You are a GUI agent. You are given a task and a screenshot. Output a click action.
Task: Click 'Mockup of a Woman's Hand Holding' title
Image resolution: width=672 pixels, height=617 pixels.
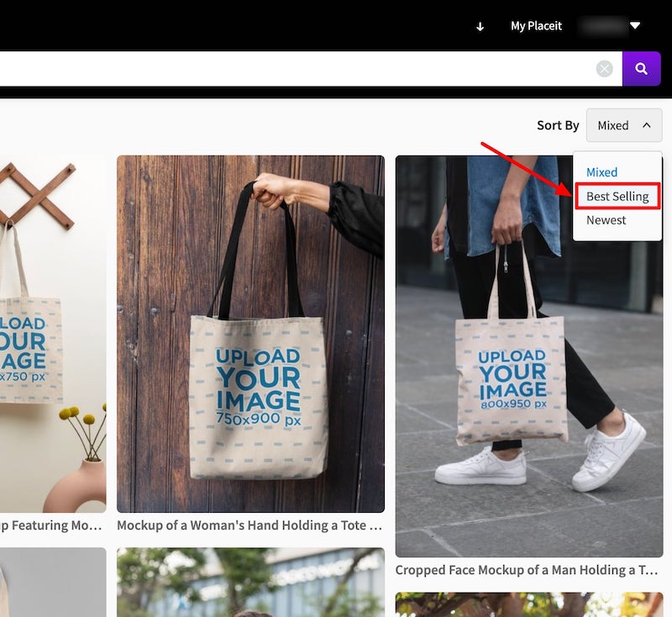click(249, 525)
